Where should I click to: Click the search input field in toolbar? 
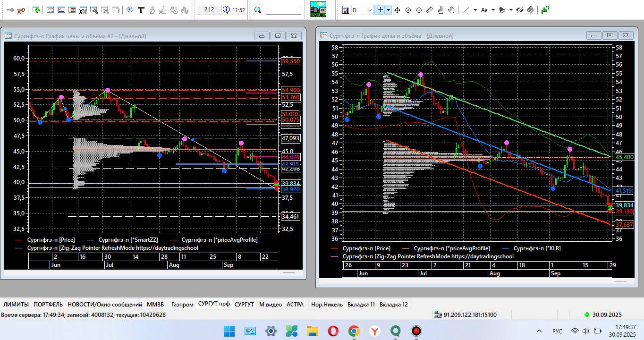click(283, 10)
